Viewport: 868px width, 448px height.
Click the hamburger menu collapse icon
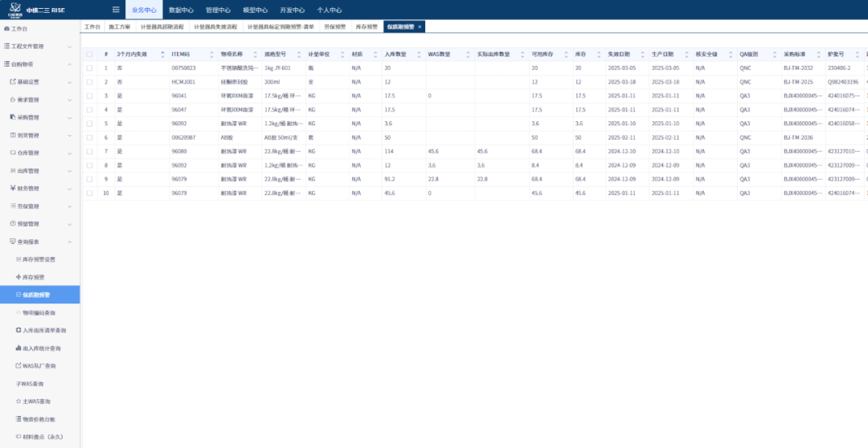[x=117, y=10]
